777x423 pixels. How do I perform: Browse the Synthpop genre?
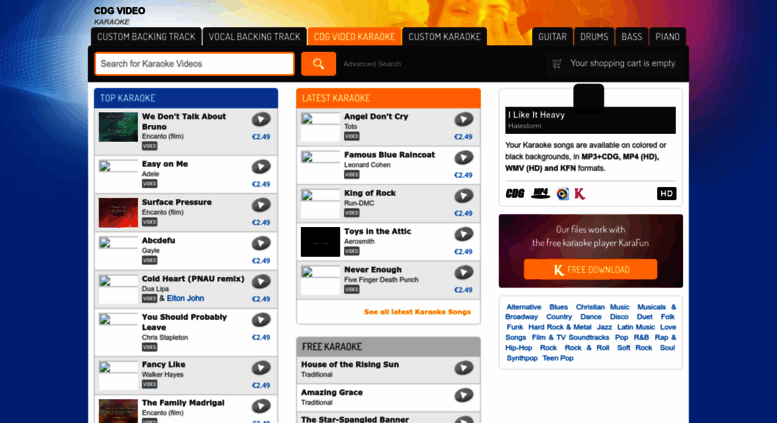(522, 358)
